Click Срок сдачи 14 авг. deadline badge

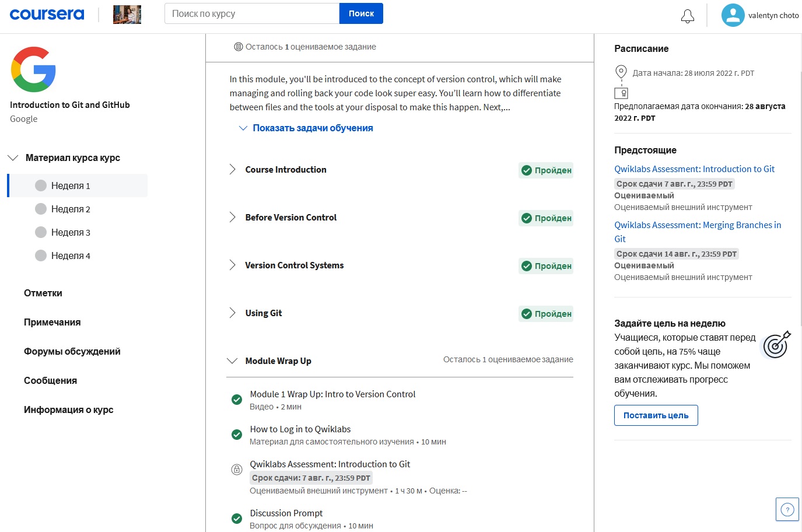click(677, 254)
